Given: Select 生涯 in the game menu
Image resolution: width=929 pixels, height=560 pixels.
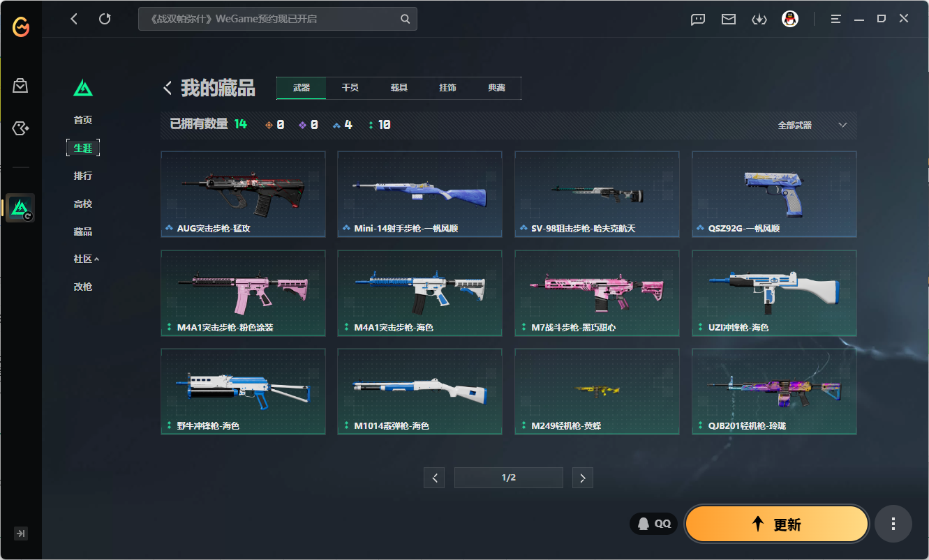Looking at the screenshot, I should (83, 148).
